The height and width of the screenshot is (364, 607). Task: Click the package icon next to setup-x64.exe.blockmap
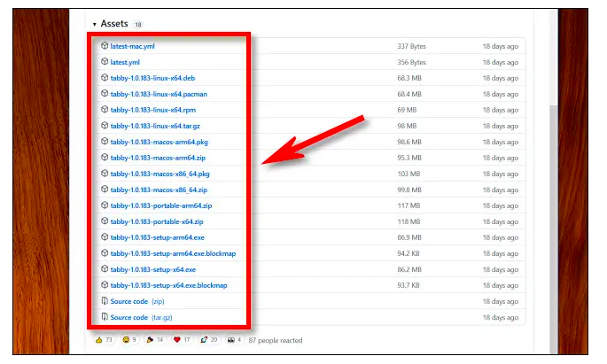(x=105, y=284)
